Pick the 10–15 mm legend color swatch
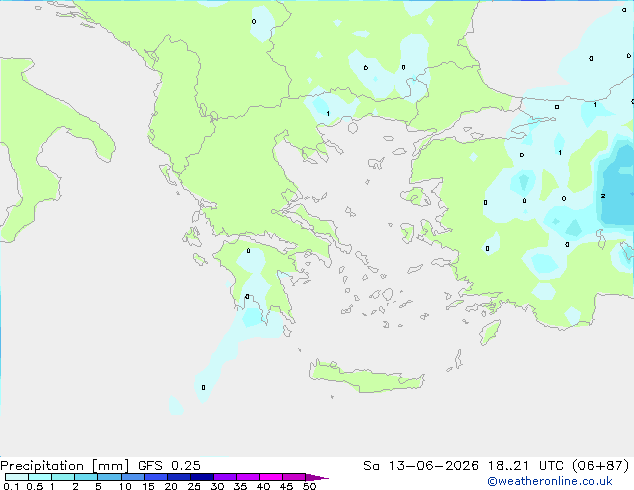Image resolution: width=634 pixels, height=490 pixels. (132, 477)
